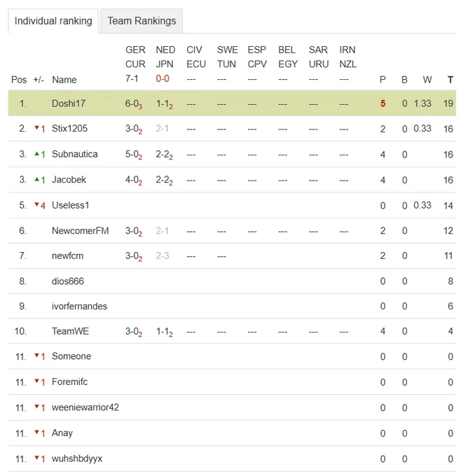
Task: Open Doshi17's player profile
Action: pyautogui.click(x=69, y=104)
